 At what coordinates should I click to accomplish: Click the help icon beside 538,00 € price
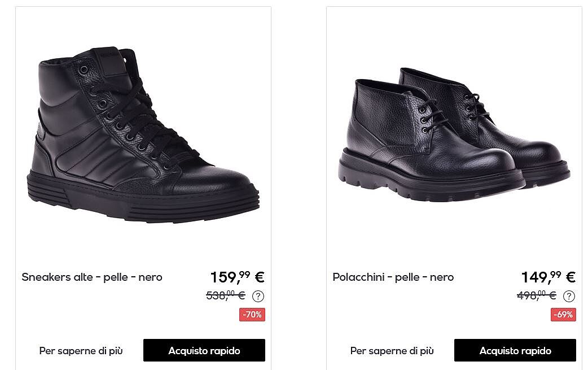pos(258,296)
